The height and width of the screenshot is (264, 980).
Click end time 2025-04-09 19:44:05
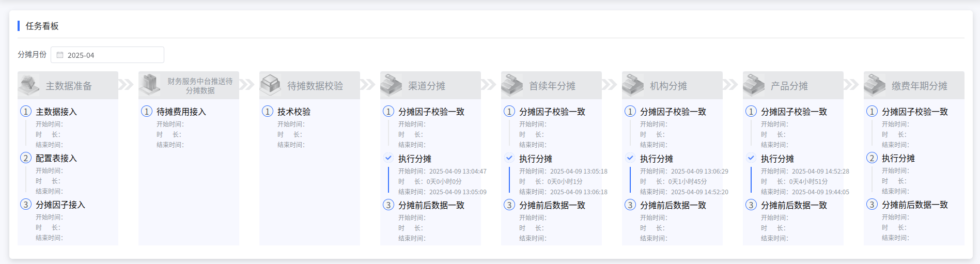[x=820, y=192]
